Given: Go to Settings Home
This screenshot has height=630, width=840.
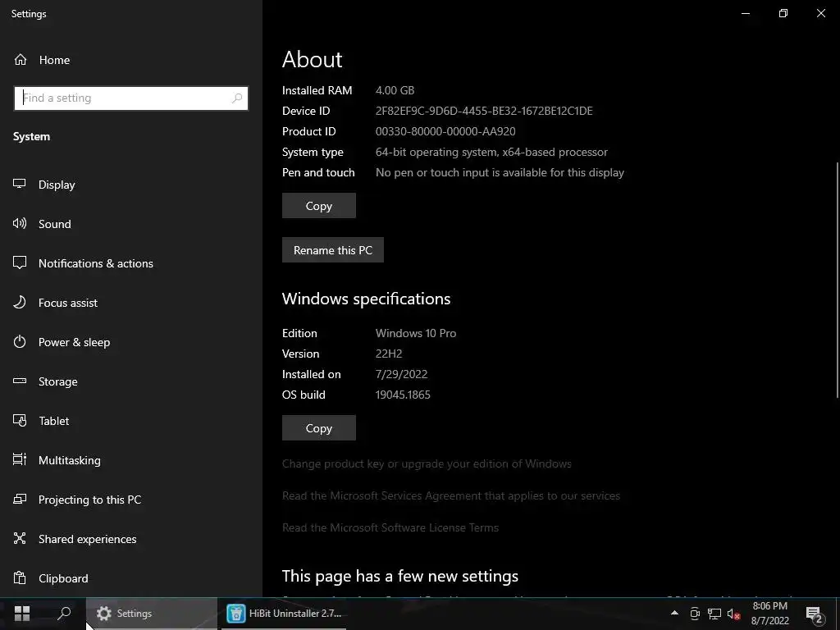Looking at the screenshot, I should click(x=55, y=60).
